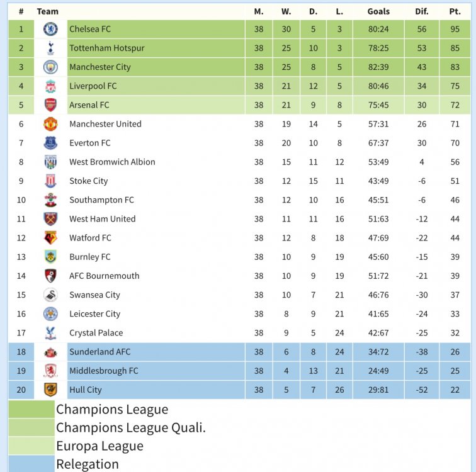The width and height of the screenshot is (476, 472).
Task: Select the Manchester City badge icon
Action: (51, 67)
